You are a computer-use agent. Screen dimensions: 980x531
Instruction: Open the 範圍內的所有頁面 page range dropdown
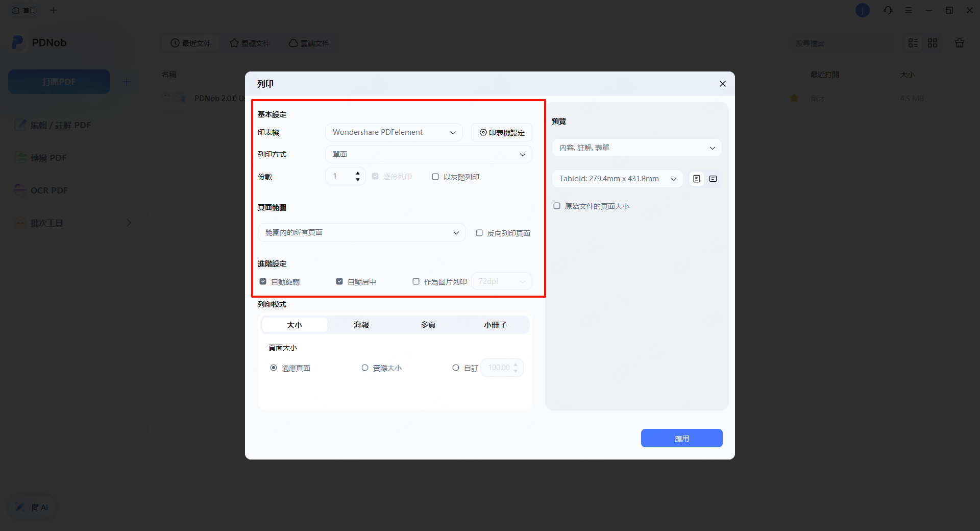362,232
